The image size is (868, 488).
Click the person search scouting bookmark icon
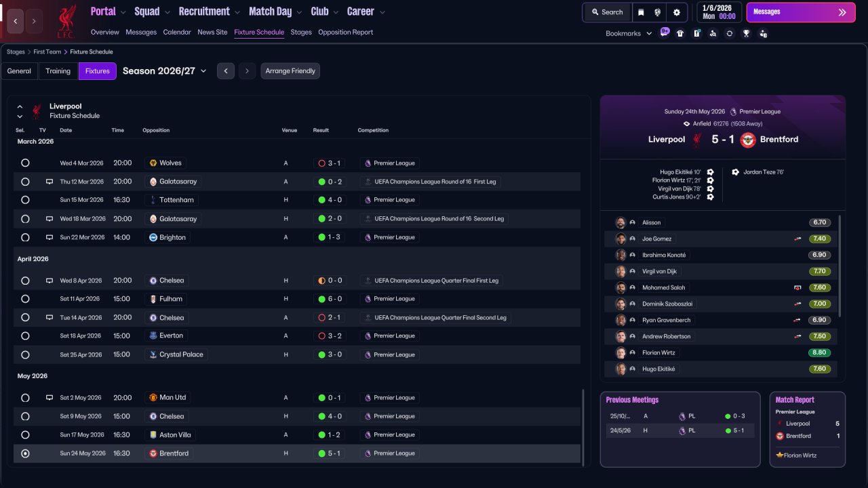[x=713, y=33]
